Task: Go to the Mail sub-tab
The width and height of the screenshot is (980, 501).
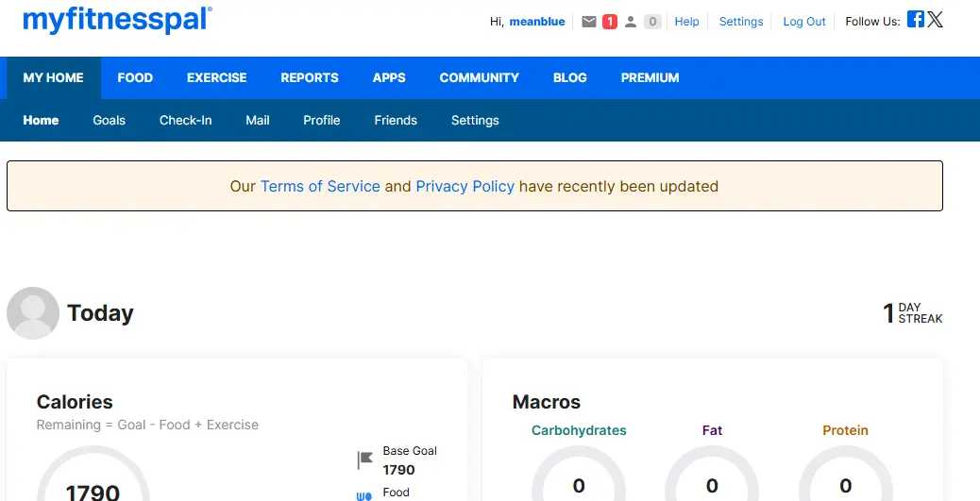Action: pyautogui.click(x=258, y=120)
